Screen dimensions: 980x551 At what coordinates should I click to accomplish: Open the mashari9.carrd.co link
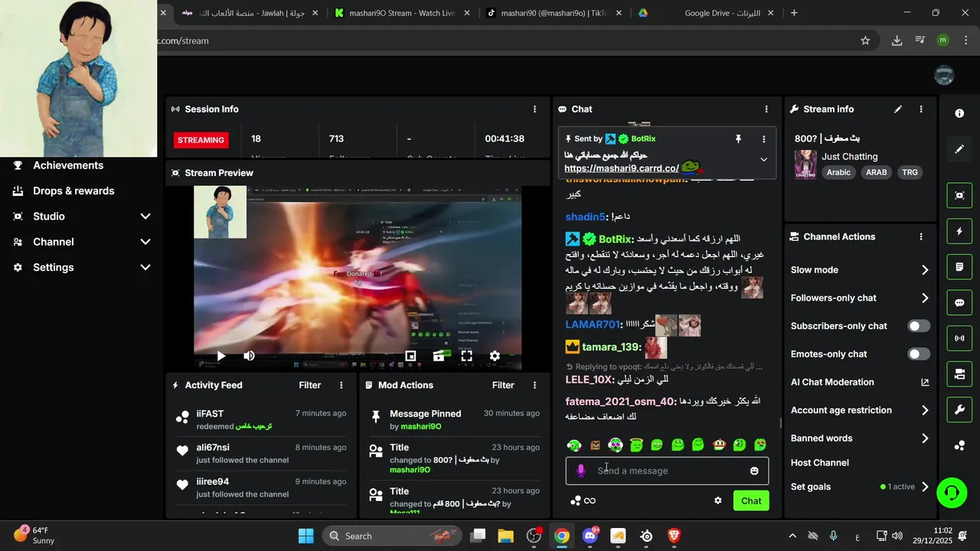(x=622, y=168)
